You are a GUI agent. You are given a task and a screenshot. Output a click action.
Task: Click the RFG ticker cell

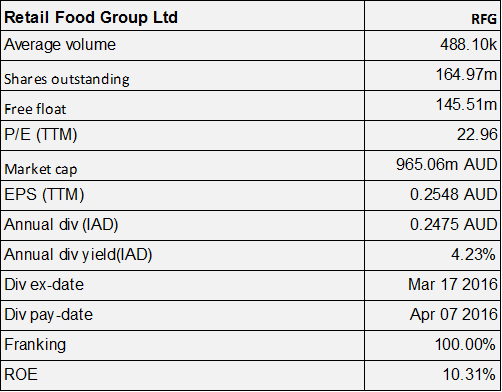click(x=433, y=16)
